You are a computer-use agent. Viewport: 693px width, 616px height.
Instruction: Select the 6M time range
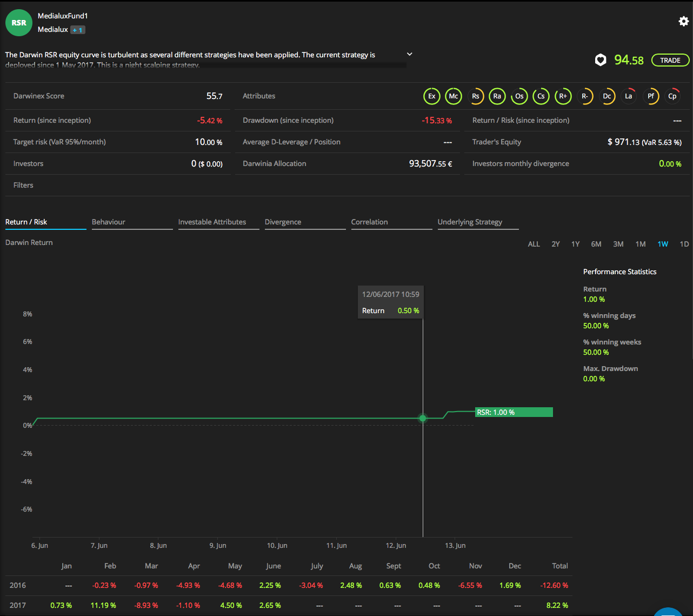[596, 244]
